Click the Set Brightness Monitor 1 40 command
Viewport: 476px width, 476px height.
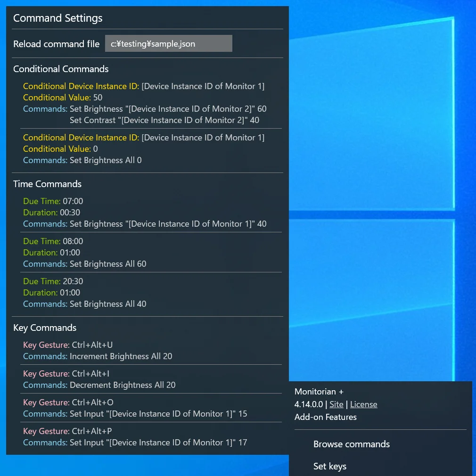tap(168, 224)
